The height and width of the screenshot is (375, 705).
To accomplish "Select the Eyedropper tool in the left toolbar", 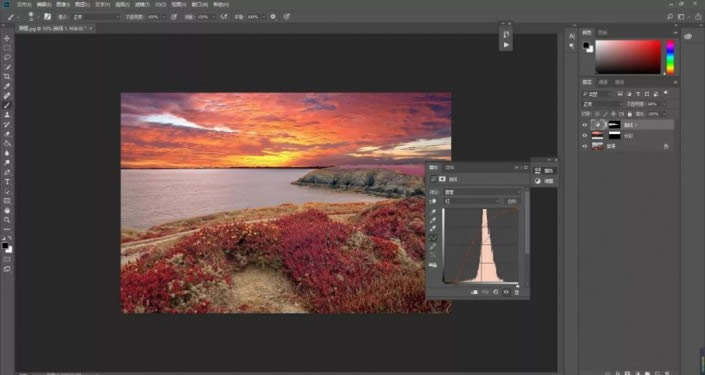I will (x=7, y=86).
